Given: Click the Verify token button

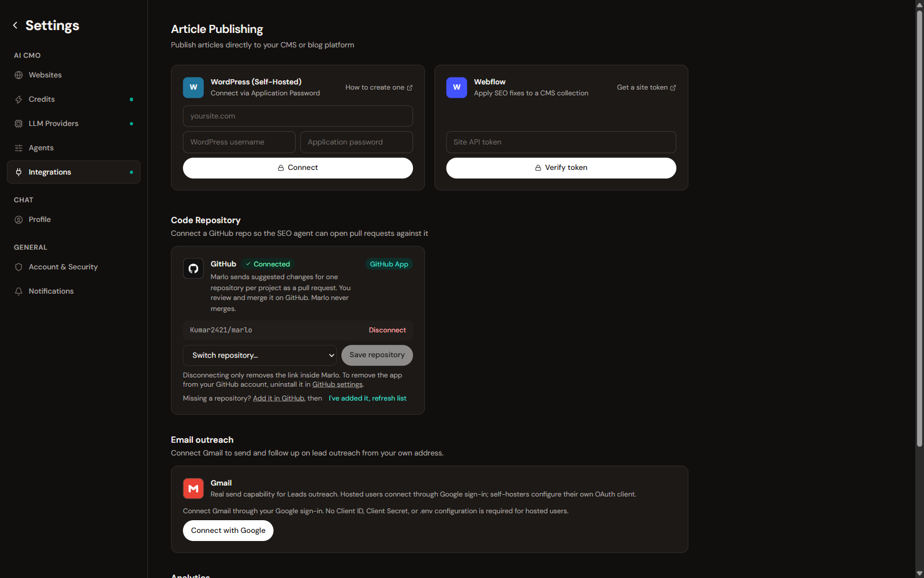Looking at the screenshot, I should point(561,168).
